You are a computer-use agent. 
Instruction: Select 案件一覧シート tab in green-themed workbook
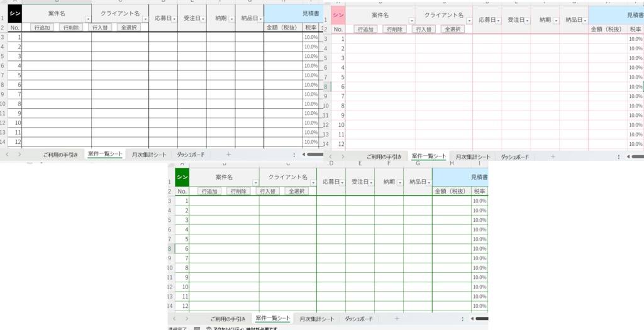pyautogui.click(x=273, y=319)
